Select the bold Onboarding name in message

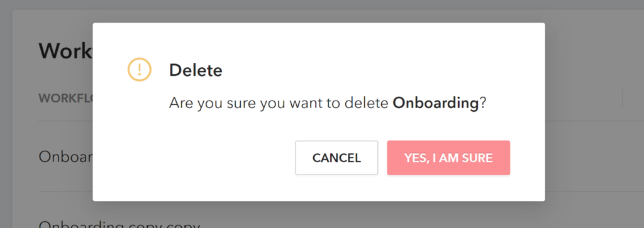coord(436,103)
